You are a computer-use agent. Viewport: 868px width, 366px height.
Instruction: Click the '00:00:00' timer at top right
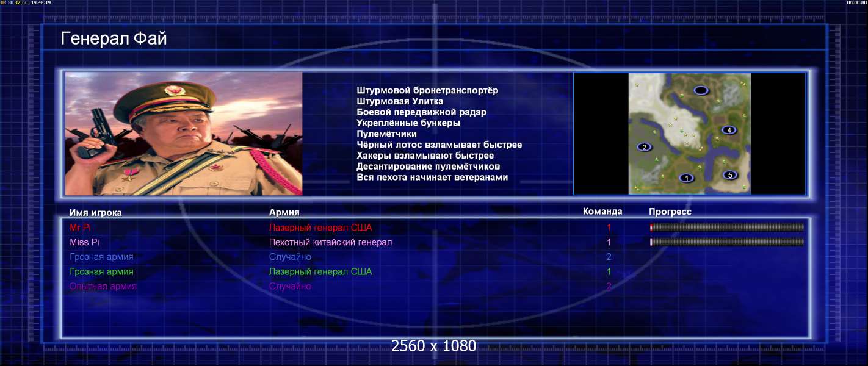856,2
